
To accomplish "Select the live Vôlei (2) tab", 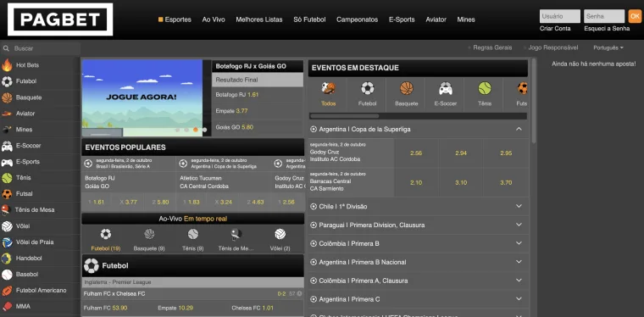I will (280, 240).
